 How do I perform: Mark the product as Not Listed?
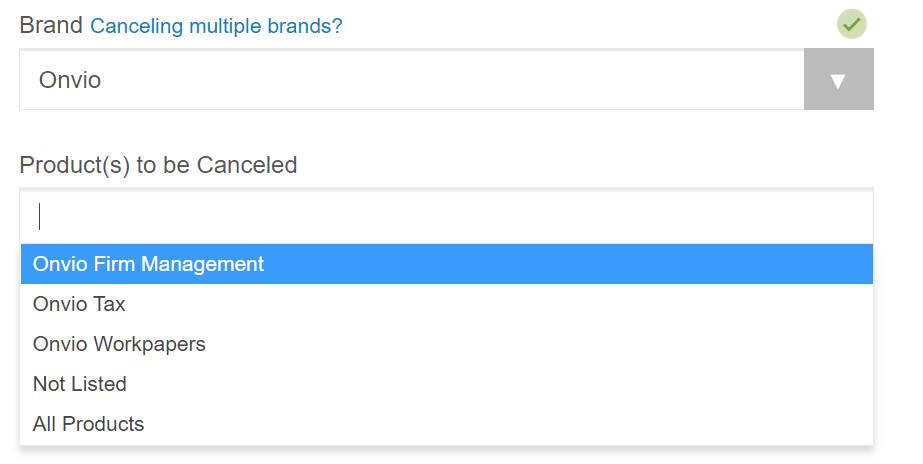80,384
